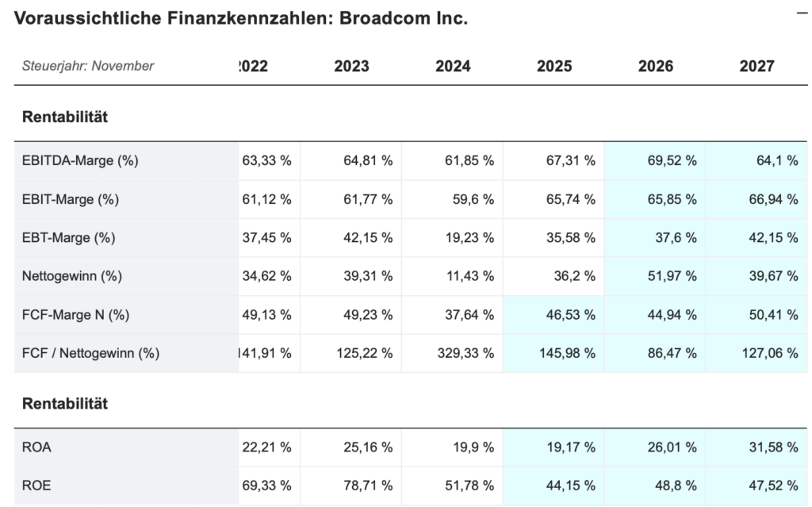This screenshot has width=812, height=507.
Task: Click the EBT-Marge (%) row label
Action: tap(70, 238)
